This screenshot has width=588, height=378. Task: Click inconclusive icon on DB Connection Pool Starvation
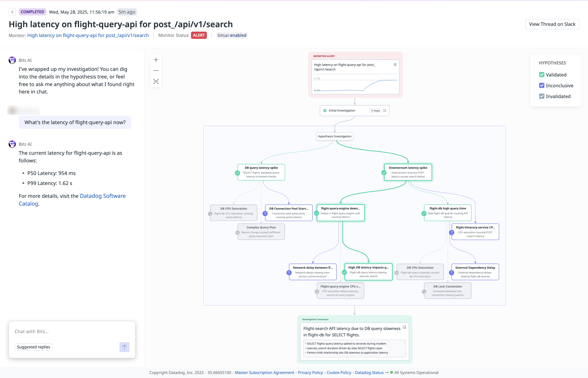click(x=265, y=214)
